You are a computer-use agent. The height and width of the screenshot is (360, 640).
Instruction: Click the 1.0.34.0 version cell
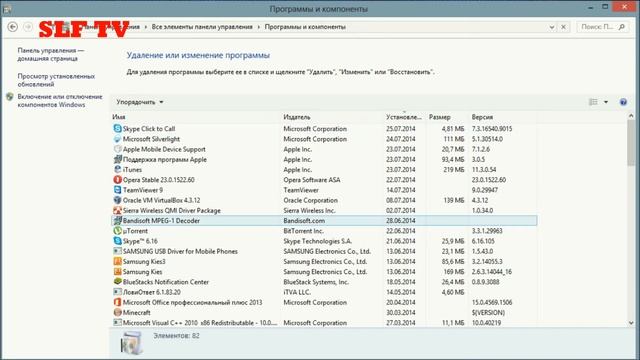tap(482, 210)
